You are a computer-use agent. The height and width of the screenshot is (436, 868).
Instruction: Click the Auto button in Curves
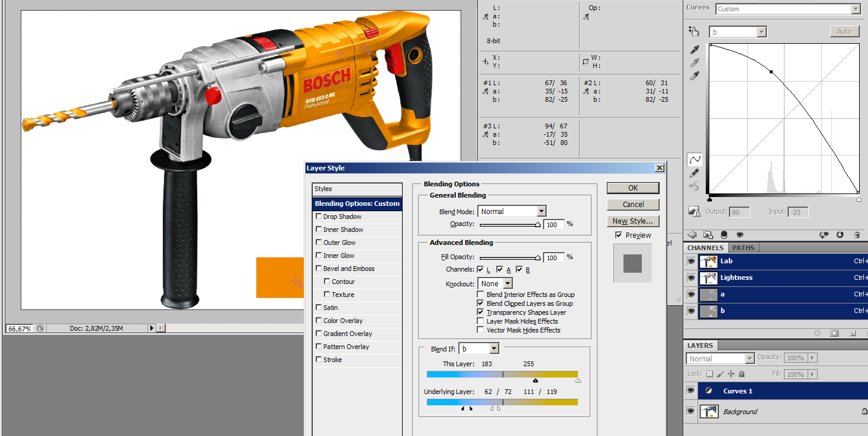tap(844, 31)
